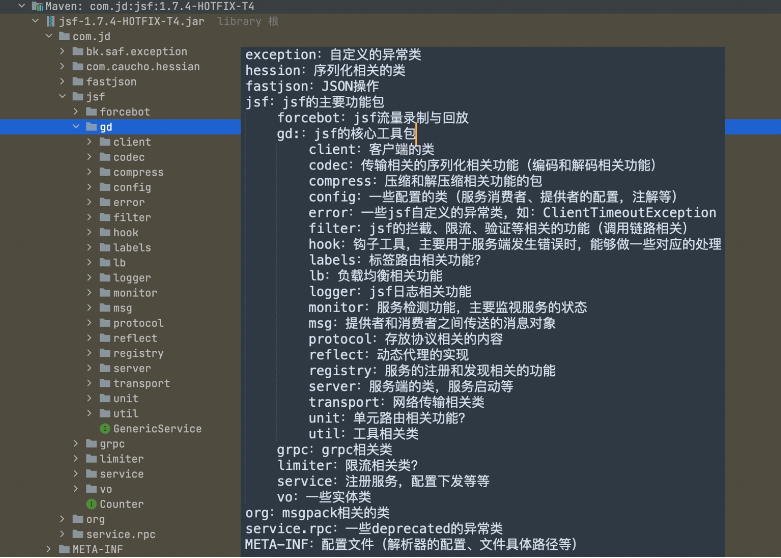Click note line starting 'META-INF: 配置文件'
The image size is (781, 558).
pyautogui.click(x=411, y=545)
